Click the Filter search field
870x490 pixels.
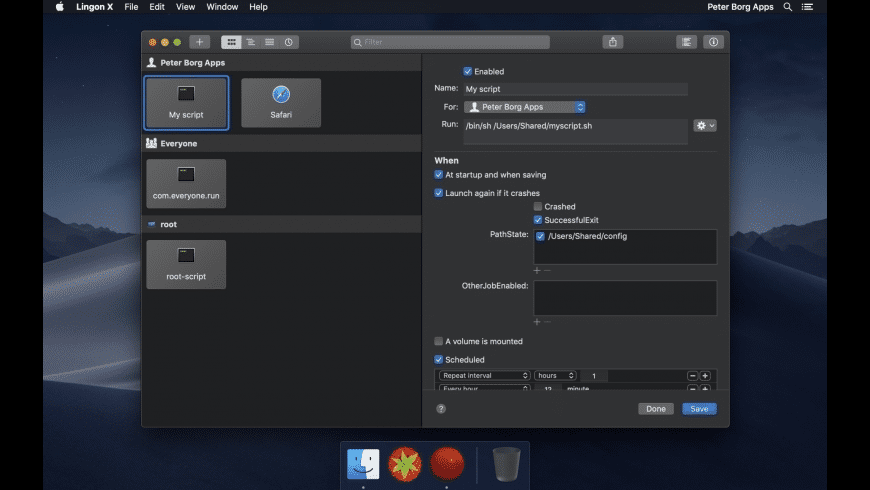pyautogui.click(x=450, y=42)
